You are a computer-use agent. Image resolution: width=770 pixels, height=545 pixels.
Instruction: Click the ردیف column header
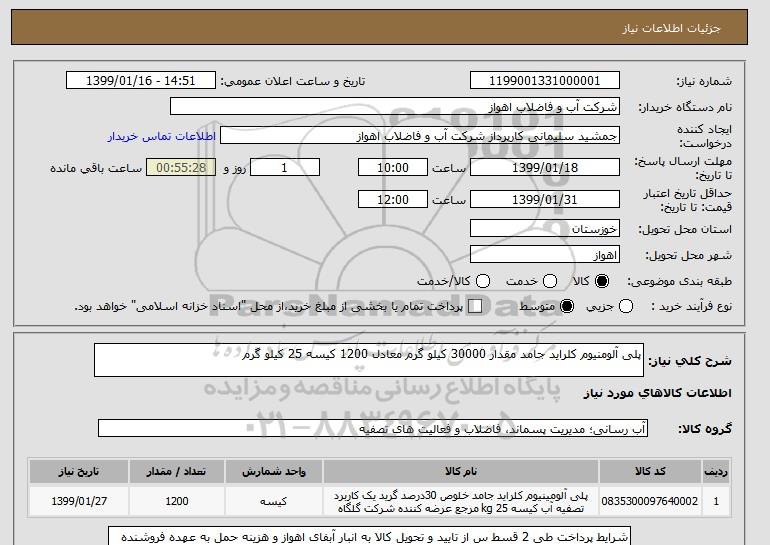[x=716, y=471]
